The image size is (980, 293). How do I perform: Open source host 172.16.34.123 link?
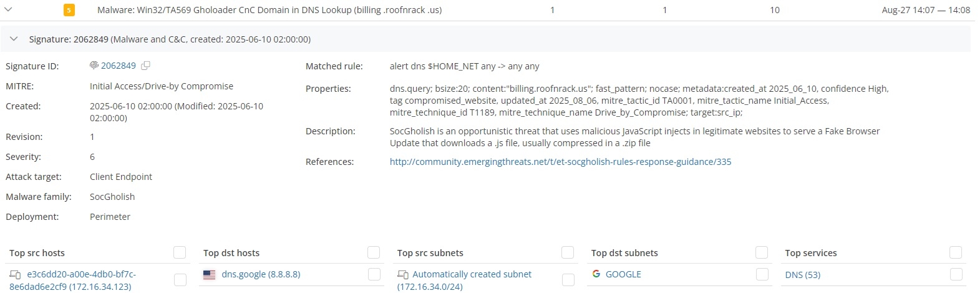point(81,274)
